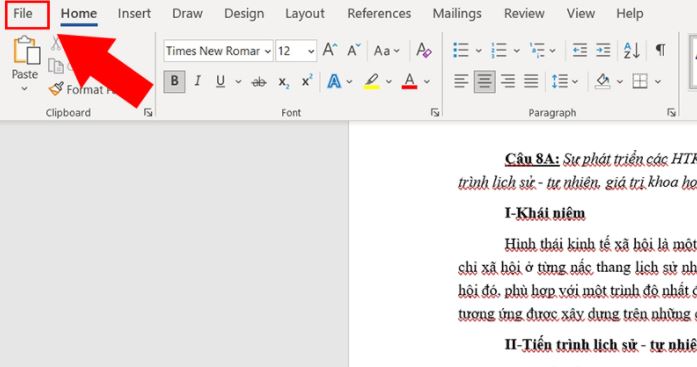Screen dimensions: 697x367
Task: Open the Review tab
Action: (524, 14)
